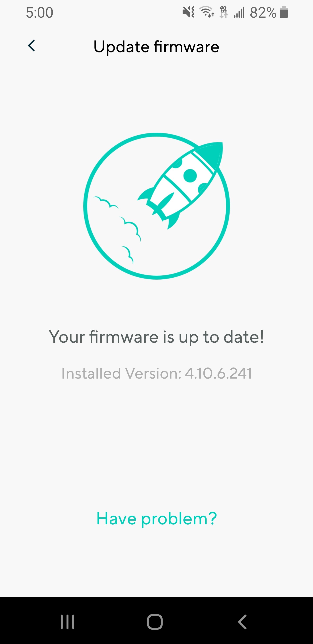The height and width of the screenshot is (644, 313).
Task: Open the Have problem? link
Action: [157, 518]
